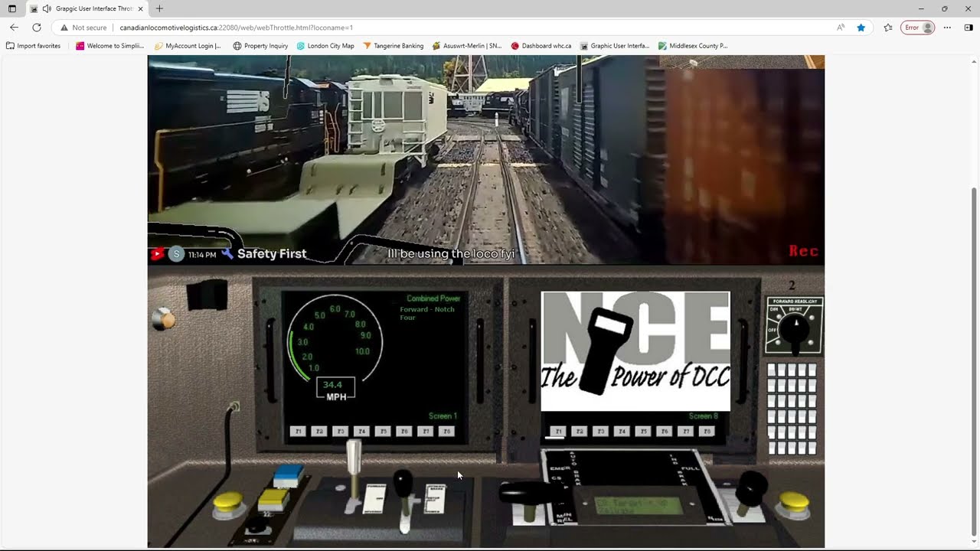This screenshot has height=551, width=980.
Task: Select F7 on the Screen 1 display
Action: (x=426, y=432)
